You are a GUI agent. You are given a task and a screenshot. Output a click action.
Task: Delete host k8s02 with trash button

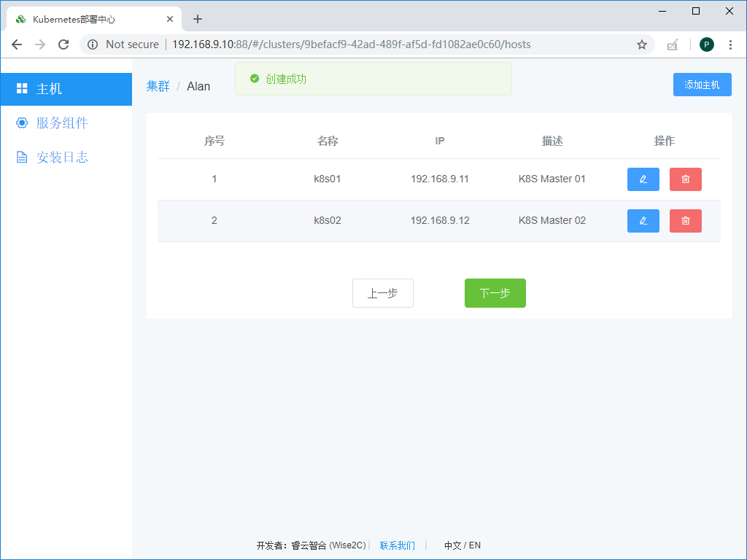tap(686, 221)
